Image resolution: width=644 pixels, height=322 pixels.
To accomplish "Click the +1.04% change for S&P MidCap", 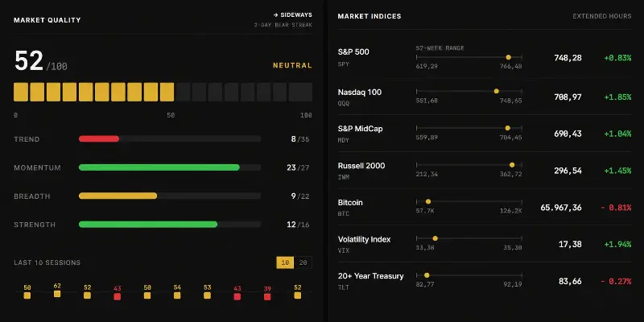I will click(617, 134).
